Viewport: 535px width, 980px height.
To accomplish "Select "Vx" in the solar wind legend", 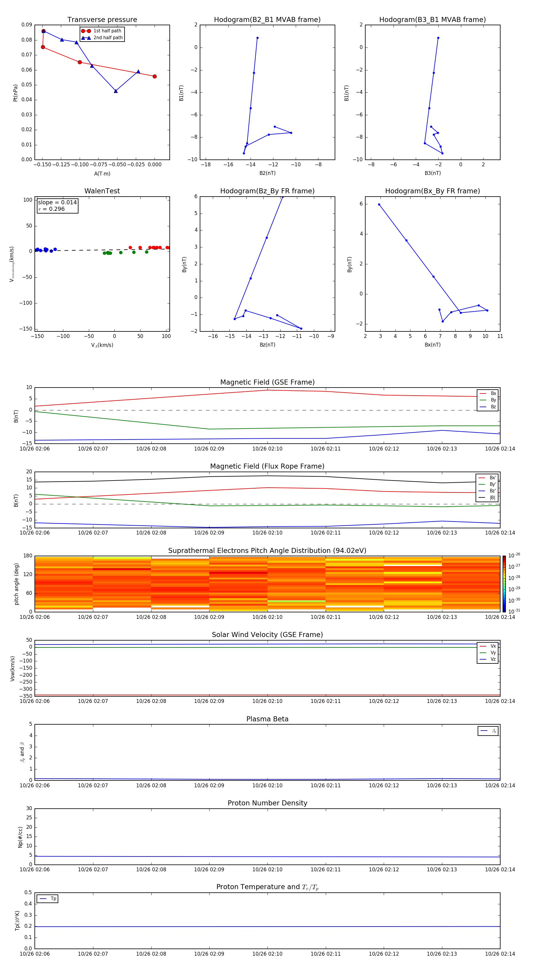I will pyautogui.click(x=488, y=646).
